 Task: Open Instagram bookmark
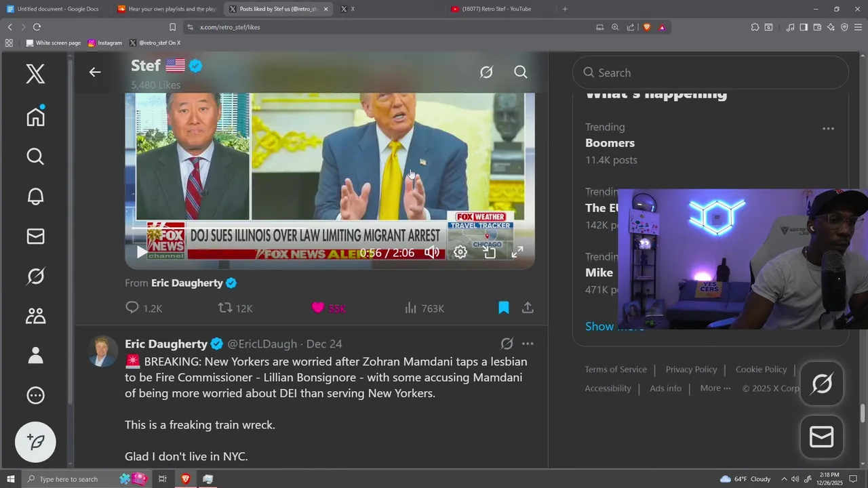pos(105,43)
